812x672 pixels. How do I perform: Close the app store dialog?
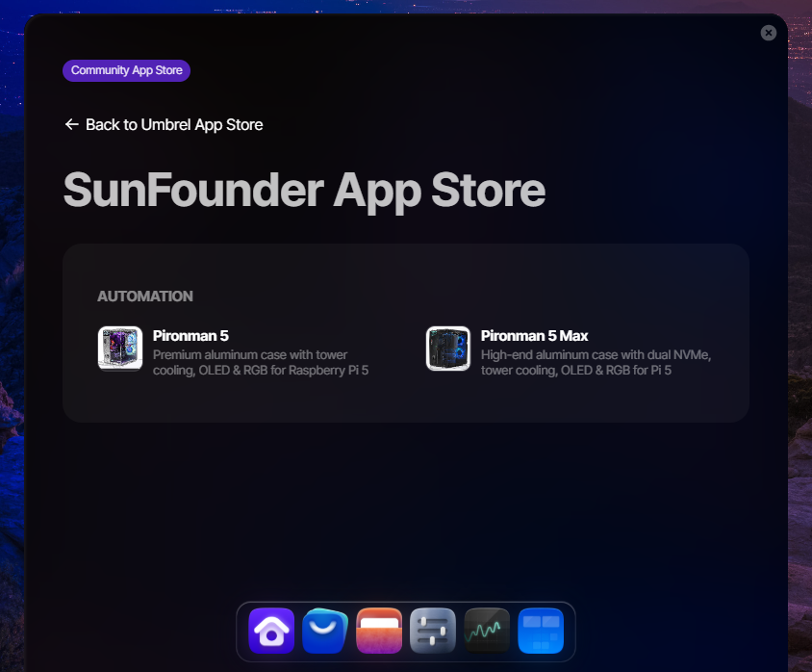(x=769, y=33)
